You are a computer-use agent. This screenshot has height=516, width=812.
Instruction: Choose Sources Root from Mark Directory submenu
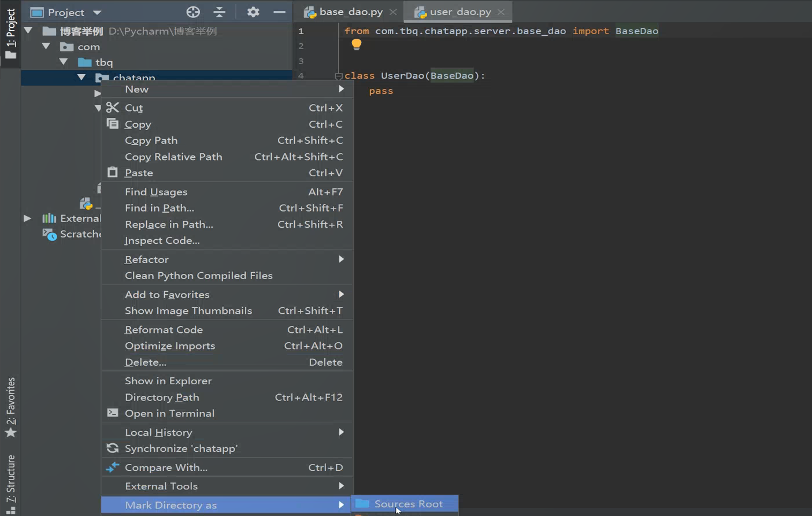(x=409, y=503)
